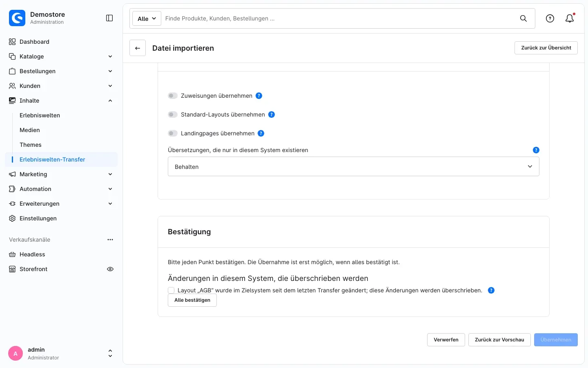Click the Übernehmen button
This screenshot has height=368, width=588.
pyautogui.click(x=556, y=340)
